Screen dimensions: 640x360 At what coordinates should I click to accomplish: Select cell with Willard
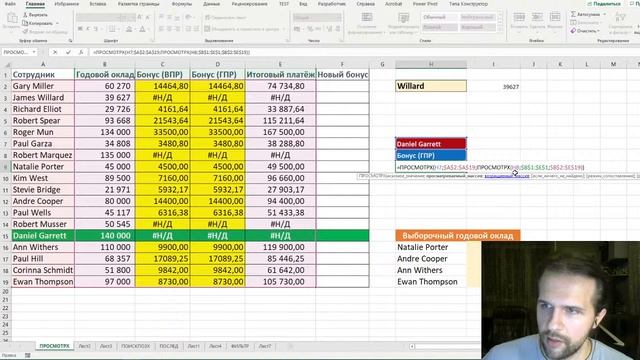431,86
